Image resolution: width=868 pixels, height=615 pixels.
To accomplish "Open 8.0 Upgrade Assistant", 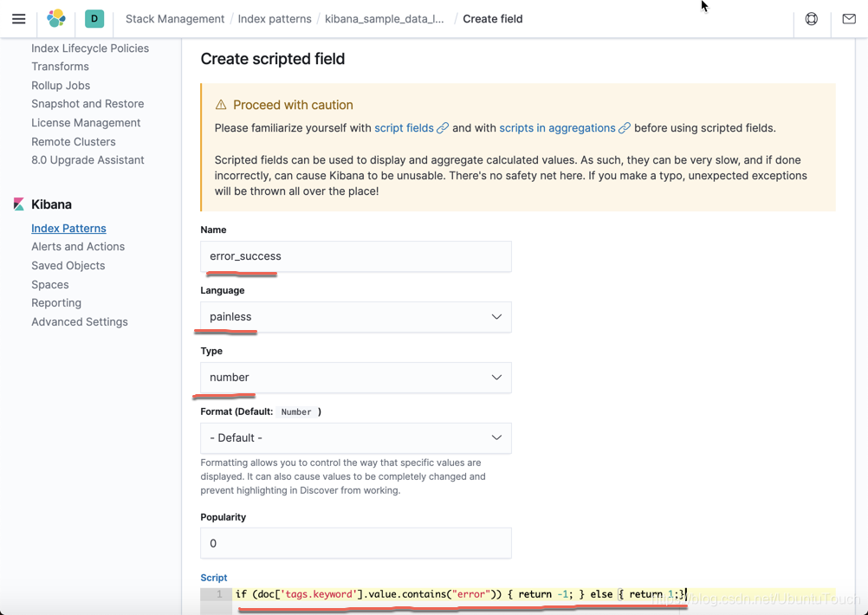I will point(87,160).
